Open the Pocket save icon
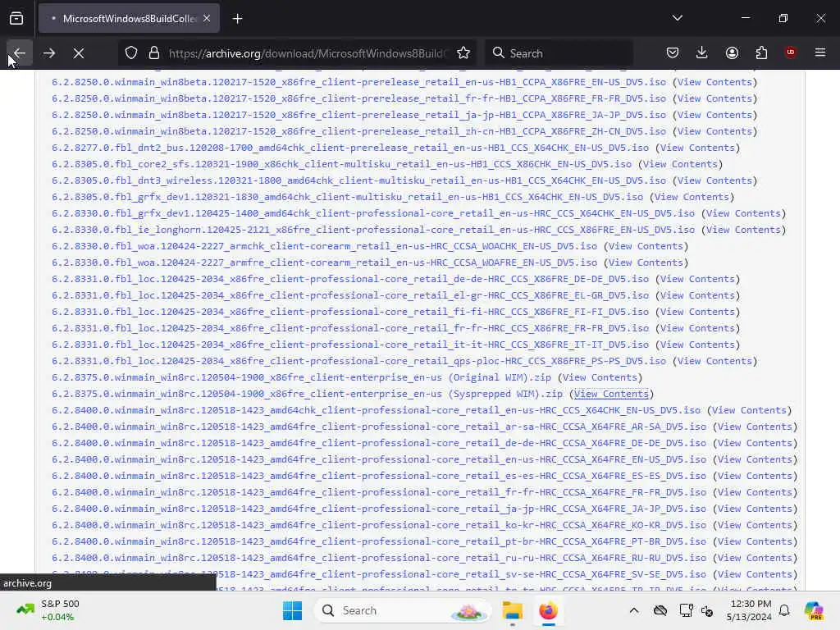Image resolution: width=840 pixels, height=630 pixels. [x=673, y=53]
